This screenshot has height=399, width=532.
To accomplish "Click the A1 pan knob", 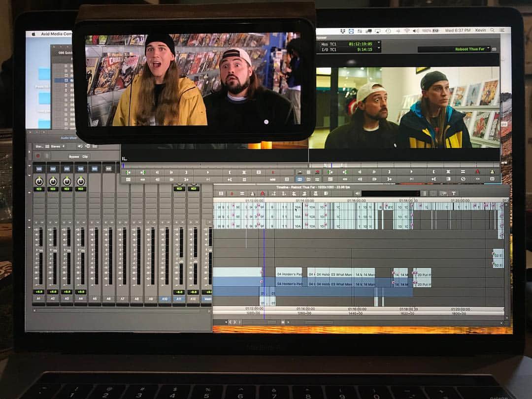I will click(x=39, y=181).
